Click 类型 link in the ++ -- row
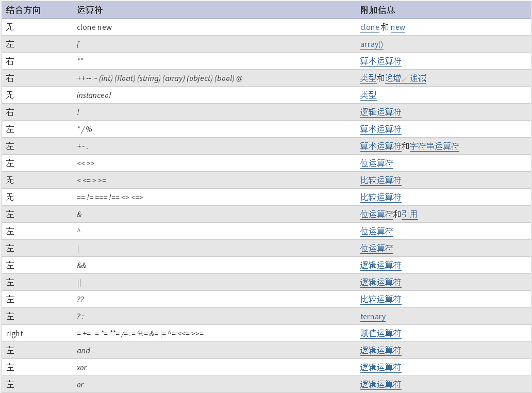This screenshot has width=532, height=393. click(x=368, y=78)
